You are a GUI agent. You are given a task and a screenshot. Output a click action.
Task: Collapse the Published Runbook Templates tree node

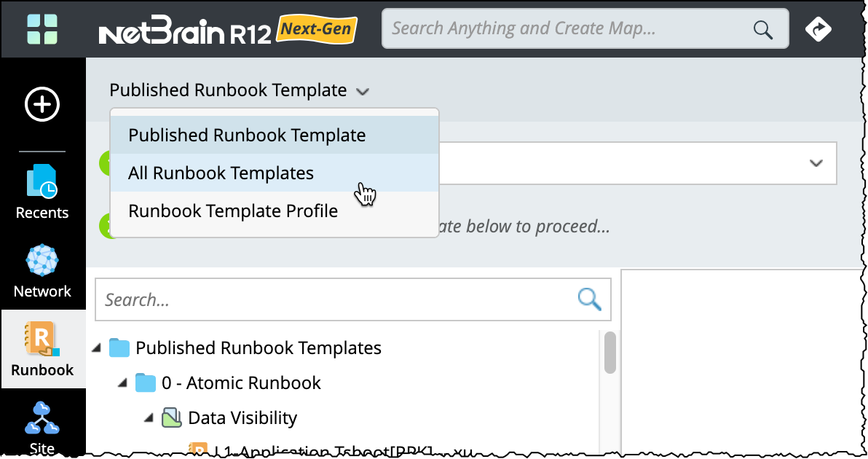tap(97, 348)
